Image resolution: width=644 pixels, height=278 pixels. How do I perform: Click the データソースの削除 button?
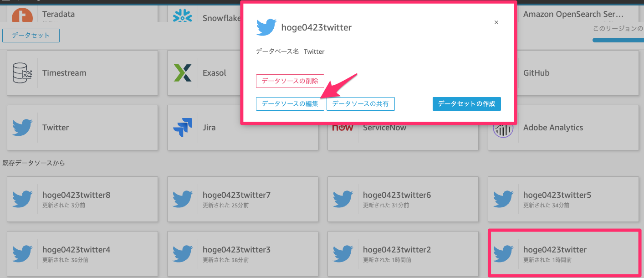pyautogui.click(x=290, y=81)
